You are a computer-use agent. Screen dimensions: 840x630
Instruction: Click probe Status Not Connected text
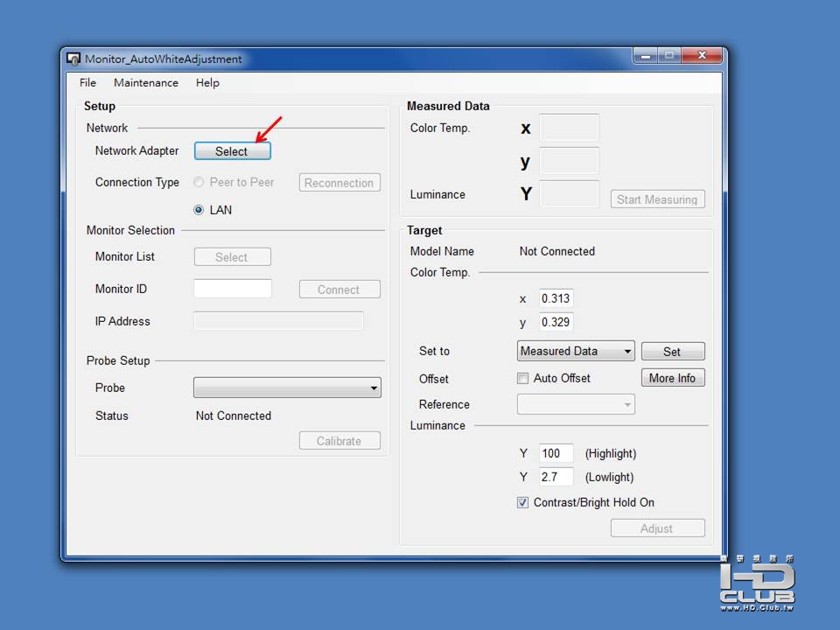click(234, 416)
